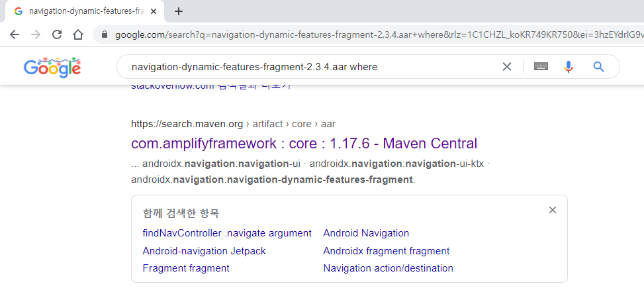Click the 함께 검색한 항목 heading
The image size is (644, 304).
(x=181, y=213)
